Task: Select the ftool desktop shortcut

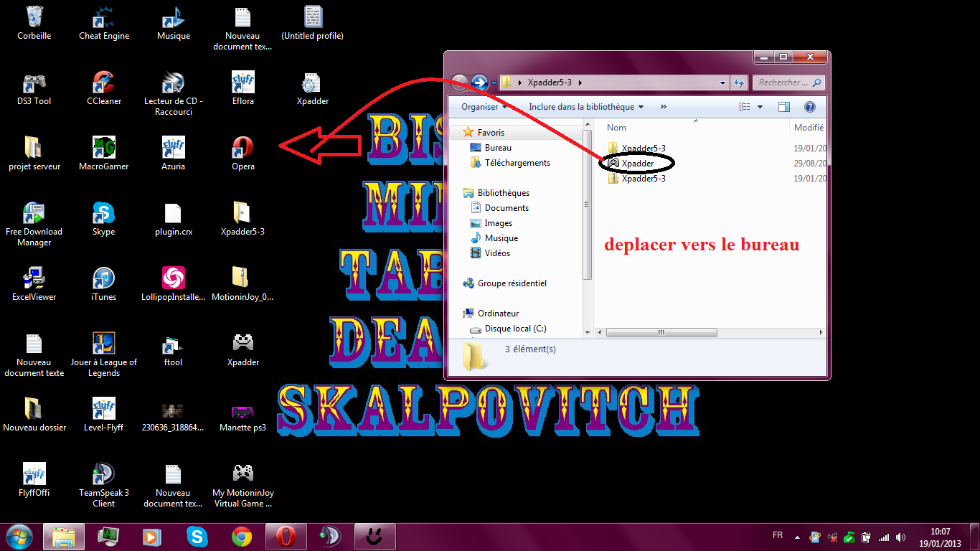Action: coord(174,350)
